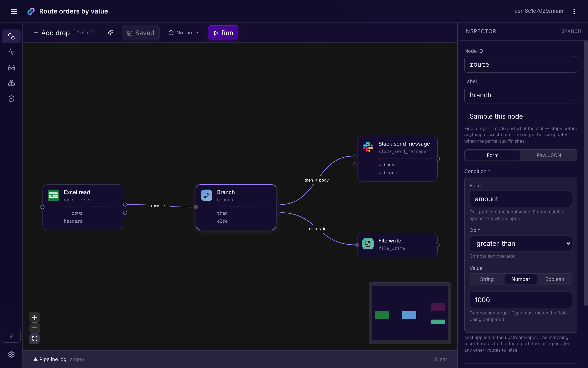Viewport: 588px width, 368px height.
Task: Select the Slack send message node title
Action: pos(404,144)
